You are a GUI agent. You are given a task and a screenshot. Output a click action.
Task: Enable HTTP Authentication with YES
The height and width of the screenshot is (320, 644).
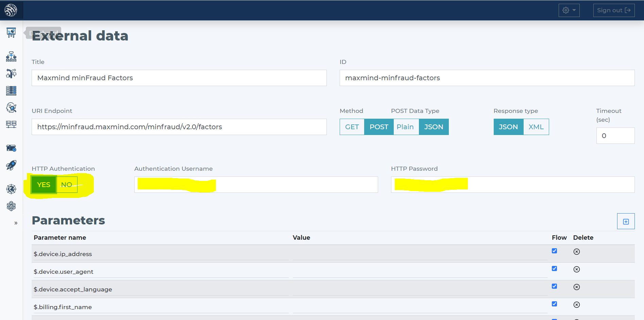coord(44,185)
